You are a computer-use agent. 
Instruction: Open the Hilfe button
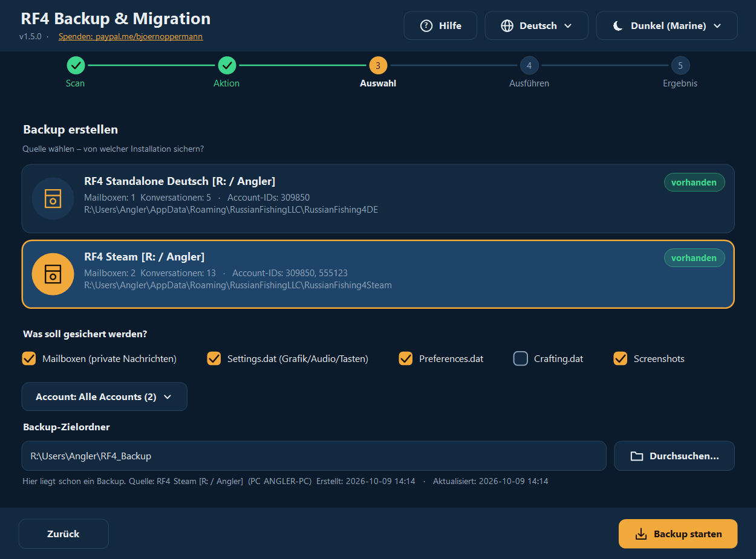(440, 26)
